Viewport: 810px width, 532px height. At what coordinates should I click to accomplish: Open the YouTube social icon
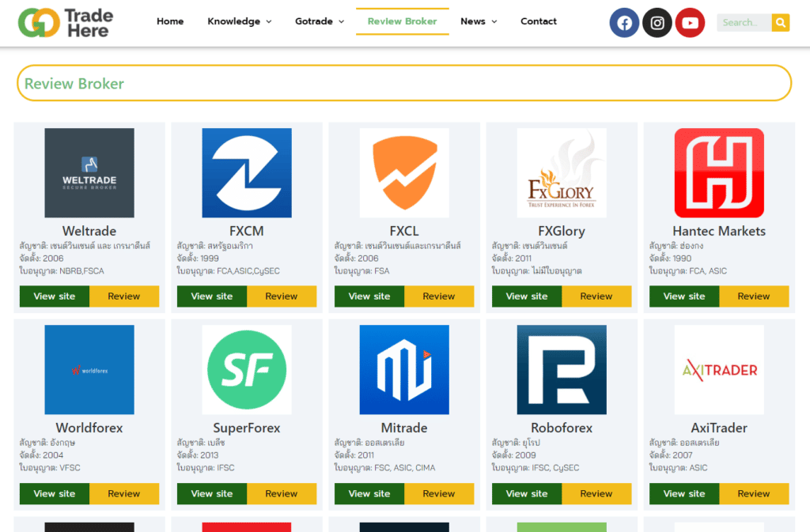(690, 23)
